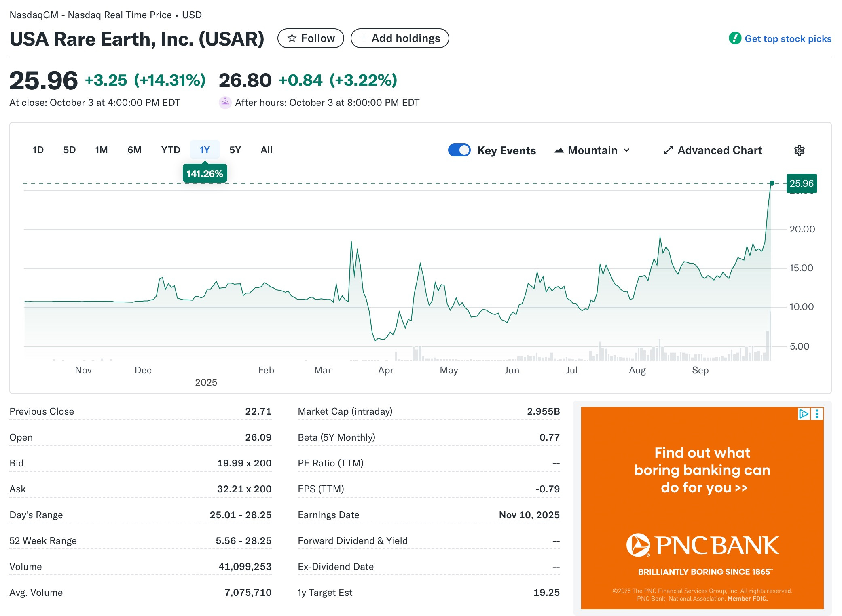Click the green top stock picks icon
Screen dimensions: 842x616
(735, 38)
